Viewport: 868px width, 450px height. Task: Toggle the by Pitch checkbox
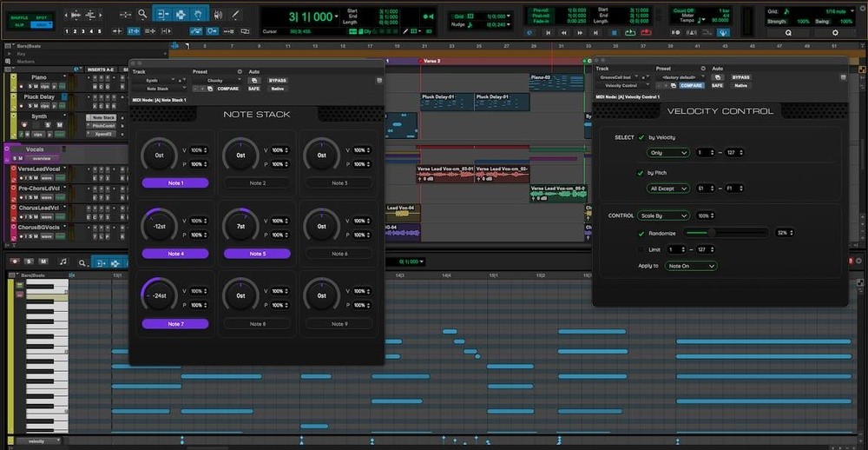tap(641, 173)
